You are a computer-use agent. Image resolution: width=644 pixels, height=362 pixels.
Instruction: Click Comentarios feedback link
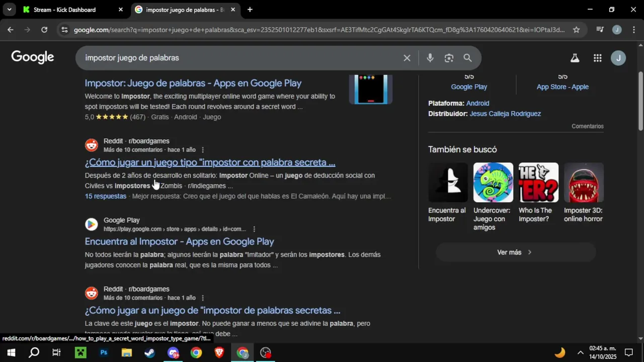coord(587,126)
